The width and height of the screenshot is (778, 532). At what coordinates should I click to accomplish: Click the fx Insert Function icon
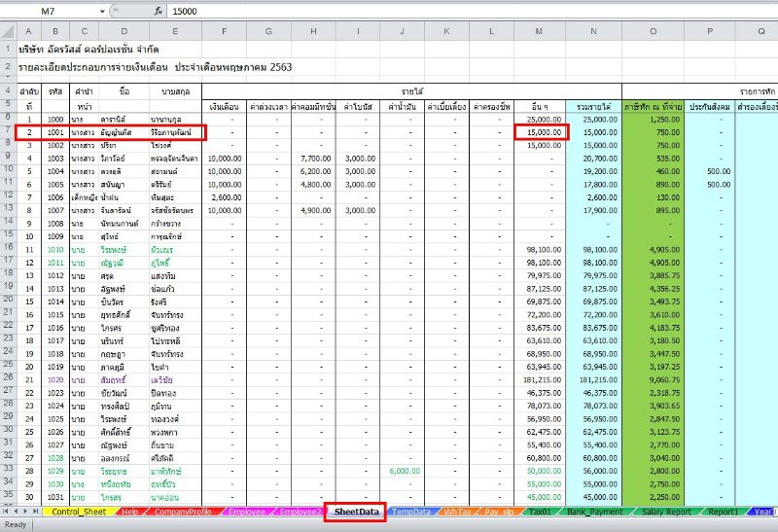coord(159,11)
